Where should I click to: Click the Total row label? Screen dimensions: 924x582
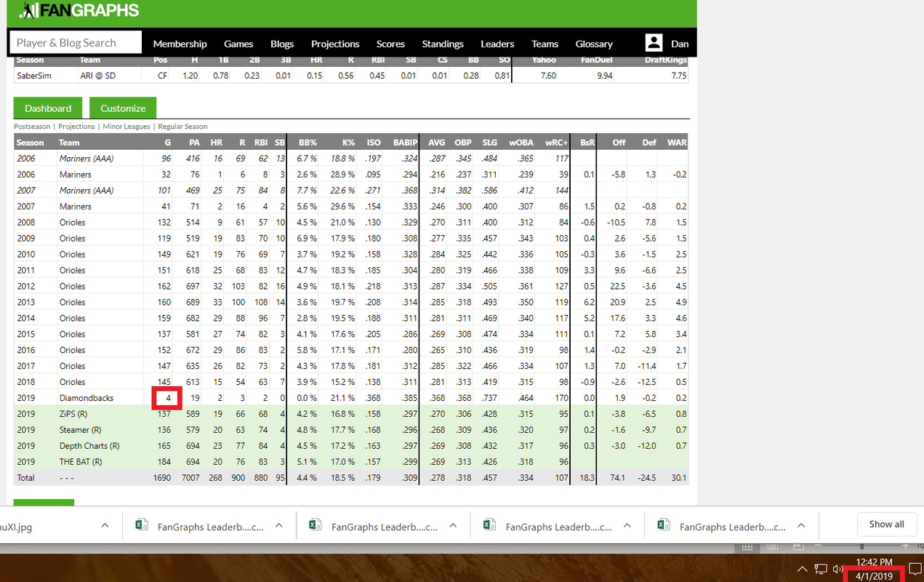click(27, 479)
